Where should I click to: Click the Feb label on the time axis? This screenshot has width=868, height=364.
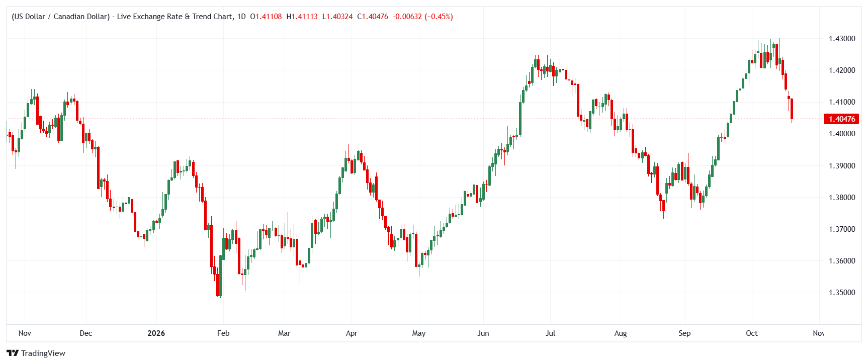[x=223, y=333]
